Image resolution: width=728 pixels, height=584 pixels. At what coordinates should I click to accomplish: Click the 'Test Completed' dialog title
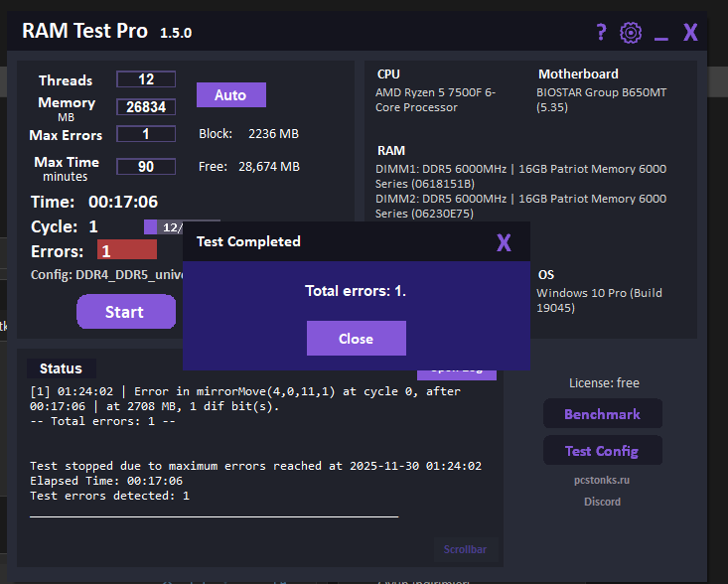(x=248, y=241)
